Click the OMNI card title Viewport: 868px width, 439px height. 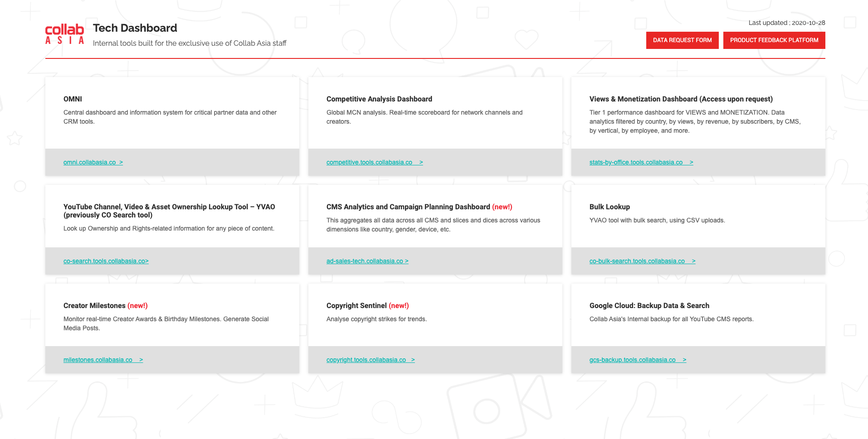click(x=73, y=99)
